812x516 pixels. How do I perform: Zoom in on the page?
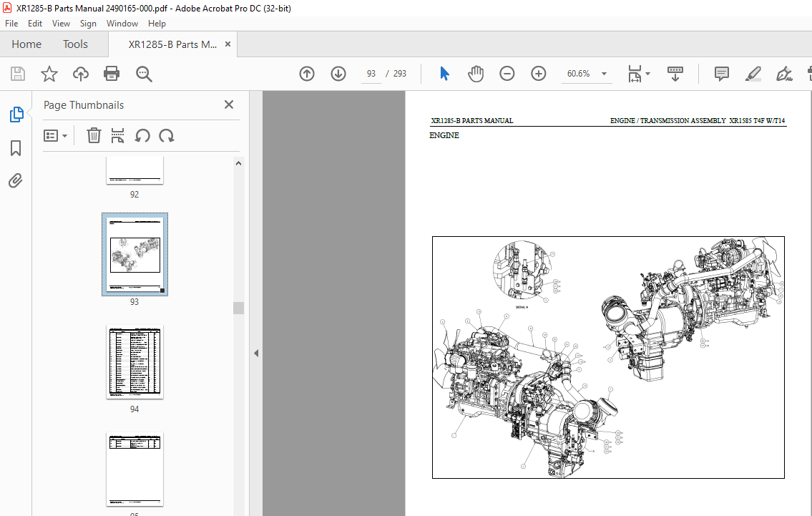538,73
